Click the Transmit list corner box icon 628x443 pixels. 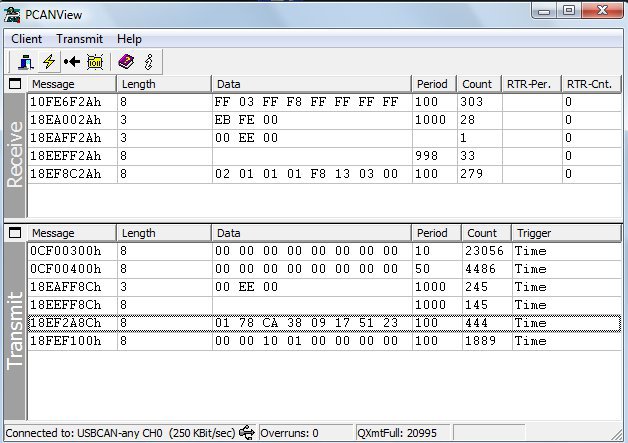pos(15,233)
